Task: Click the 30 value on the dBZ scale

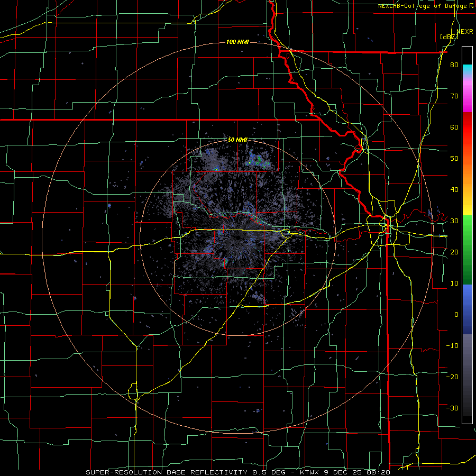Action: 454,221
